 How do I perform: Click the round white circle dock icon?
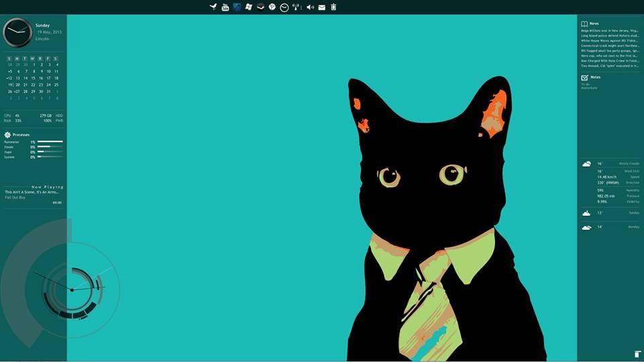[272, 7]
